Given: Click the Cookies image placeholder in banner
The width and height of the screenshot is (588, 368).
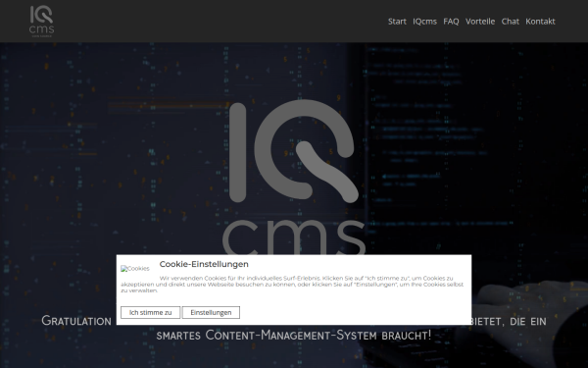Looking at the screenshot, I should 135,269.
